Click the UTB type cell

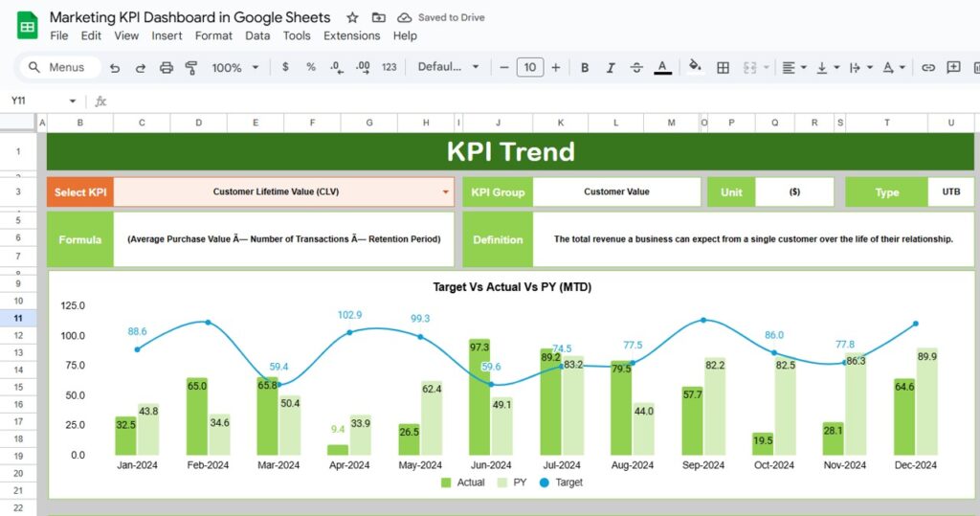(x=950, y=192)
